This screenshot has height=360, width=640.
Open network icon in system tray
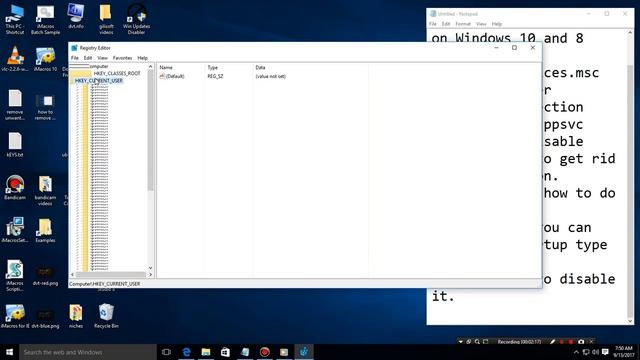586,352
